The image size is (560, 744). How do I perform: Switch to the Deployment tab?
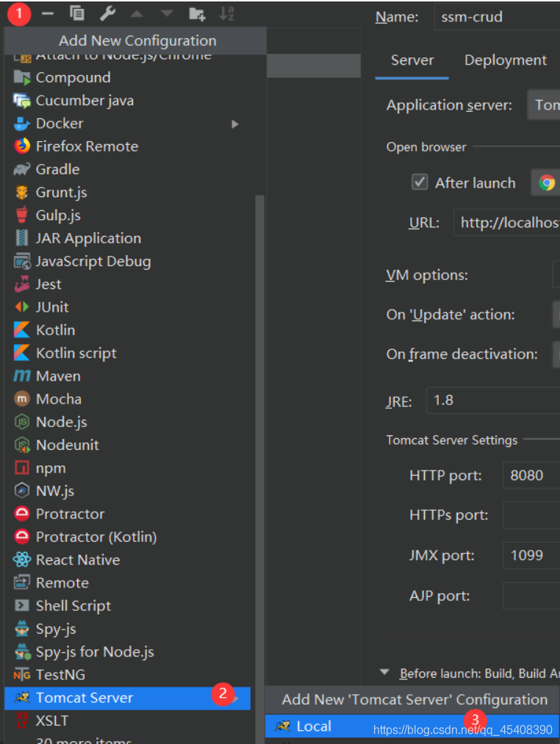(x=506, y=60)
